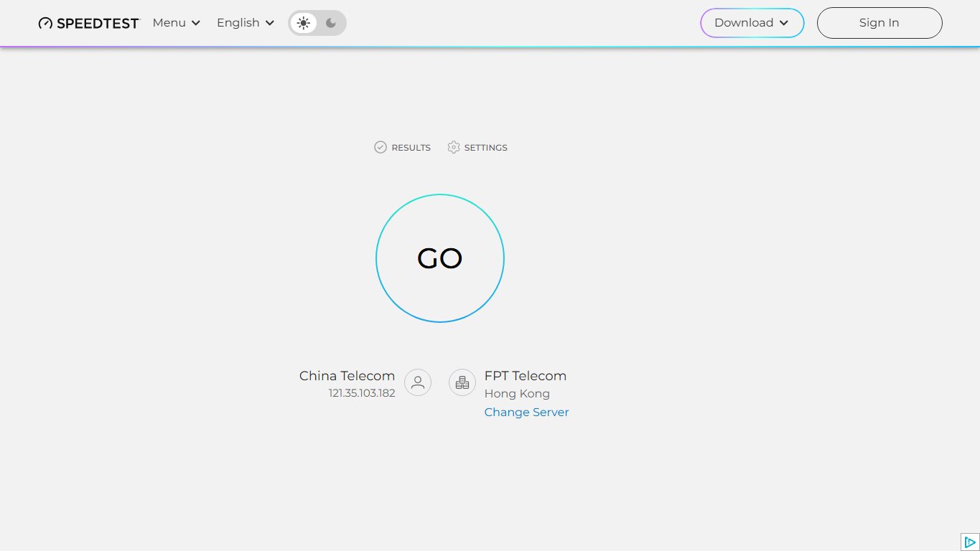Select the Hong Kong location text
Image resolution: width=980 pixels, height=551 pixels.
pyautogui.click(x=517, y=393)
